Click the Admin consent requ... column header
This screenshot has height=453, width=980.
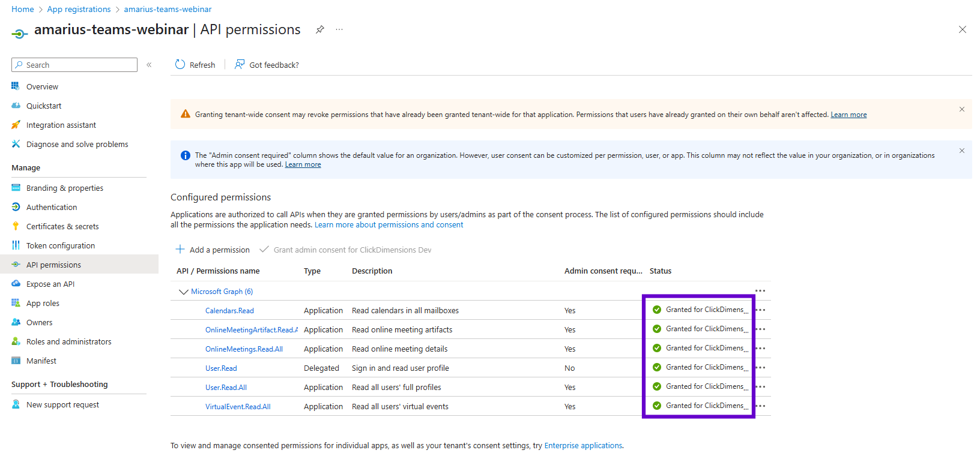coord(603,271)
